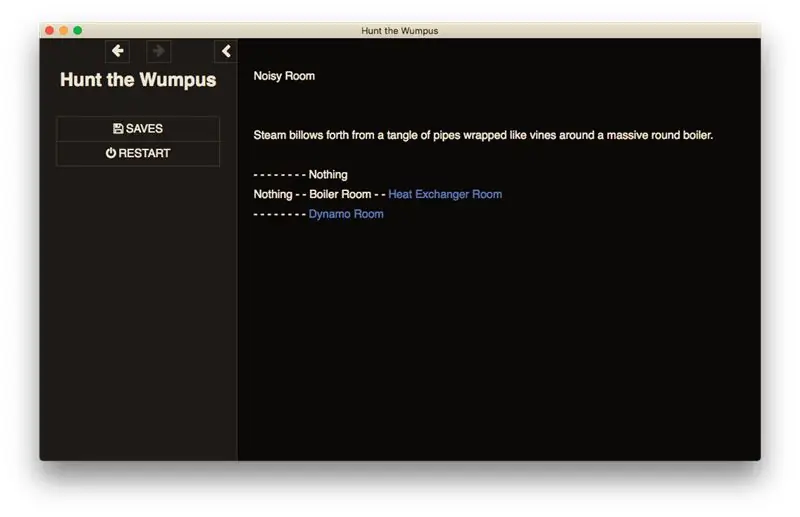This screenshot has height=517, width=800.
Task: Go back with the left arrow icon
Action: (117, 51)
